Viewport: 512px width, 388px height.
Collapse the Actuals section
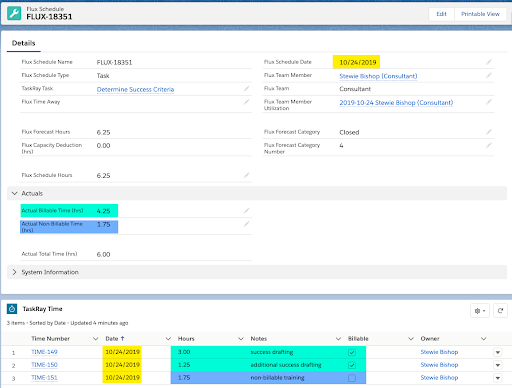pos(14,193)
